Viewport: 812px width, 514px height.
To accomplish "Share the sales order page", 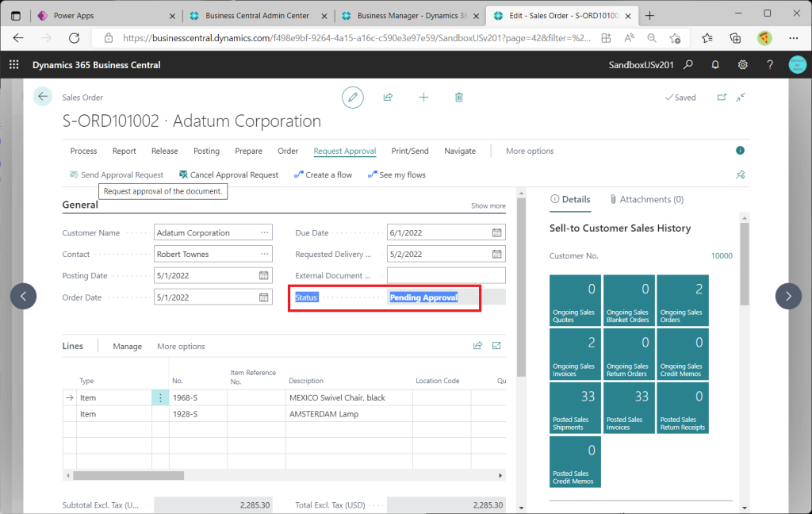I will pyautogui.click(x=388, y=98).
